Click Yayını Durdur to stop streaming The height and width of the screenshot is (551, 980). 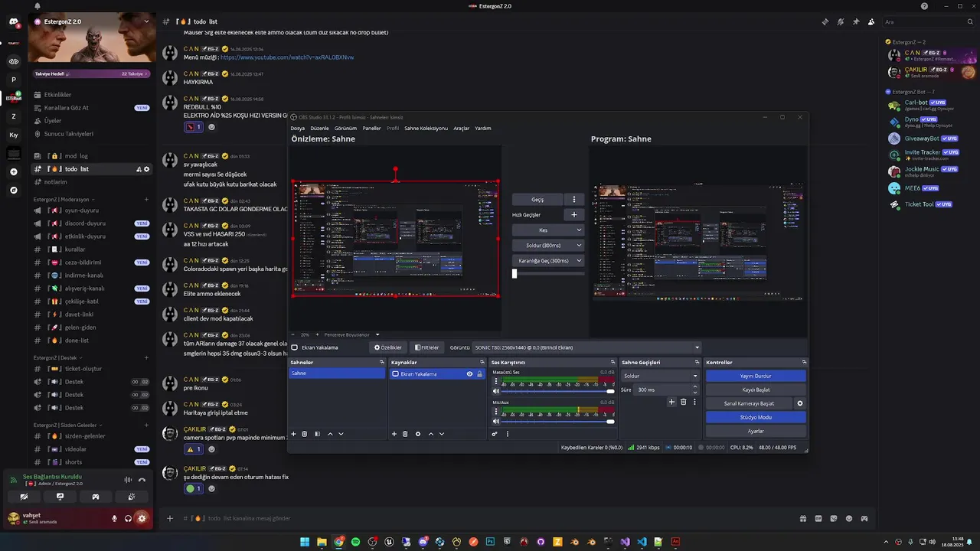point(756,376)
